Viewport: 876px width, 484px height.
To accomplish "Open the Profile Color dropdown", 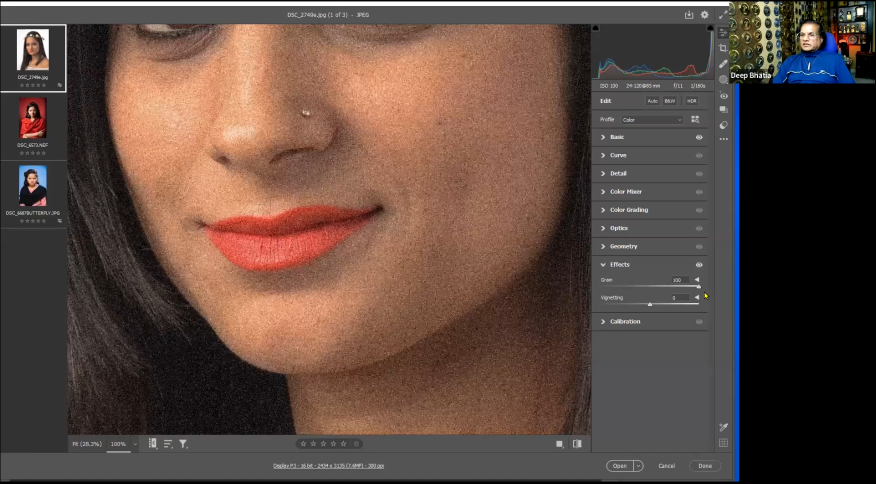I will pyautogui.click(x=652, y=120).
